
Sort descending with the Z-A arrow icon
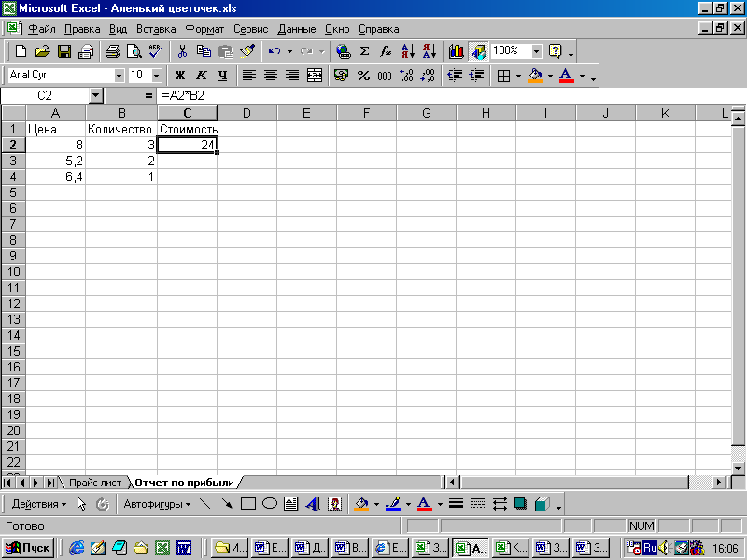coord(430,51)
